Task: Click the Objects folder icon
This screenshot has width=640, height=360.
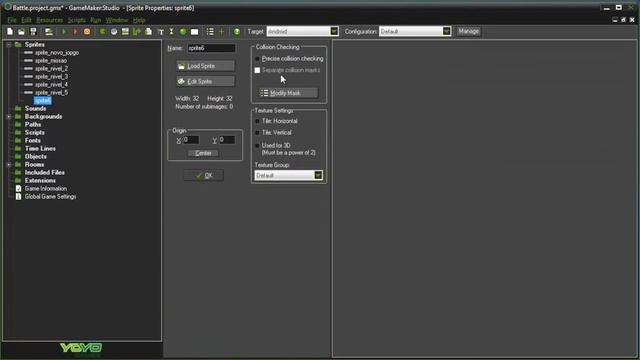Action: point(18,156)
